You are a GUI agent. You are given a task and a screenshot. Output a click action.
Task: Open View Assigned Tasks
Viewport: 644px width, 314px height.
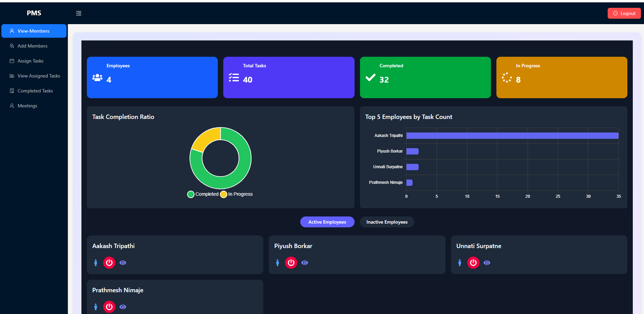tap(39, 76)
